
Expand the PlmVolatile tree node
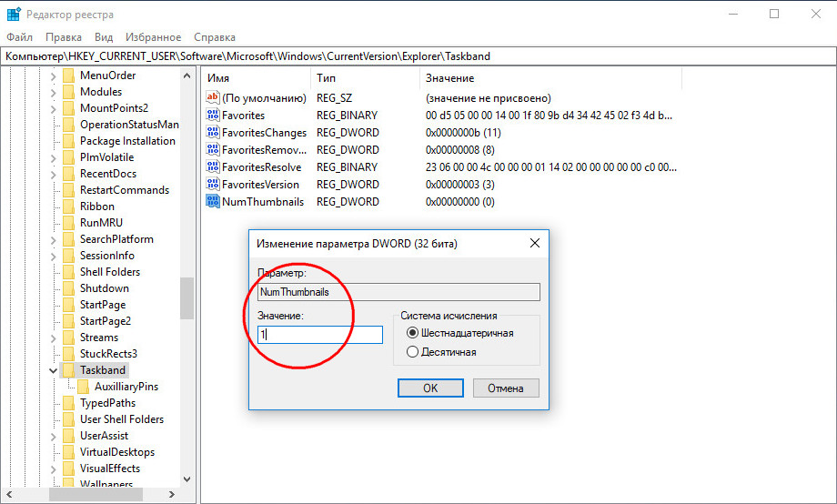[53, 157]
